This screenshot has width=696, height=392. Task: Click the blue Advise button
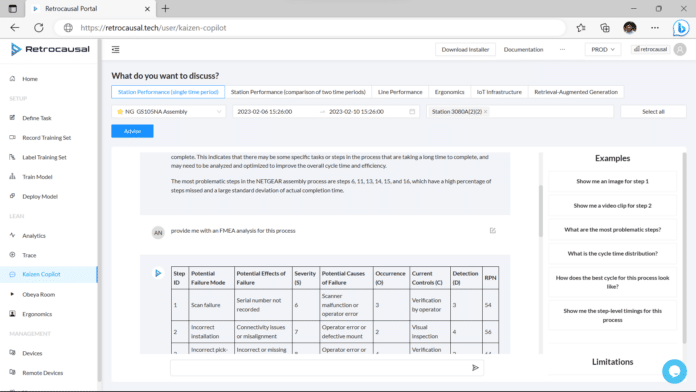pos(132,131)
